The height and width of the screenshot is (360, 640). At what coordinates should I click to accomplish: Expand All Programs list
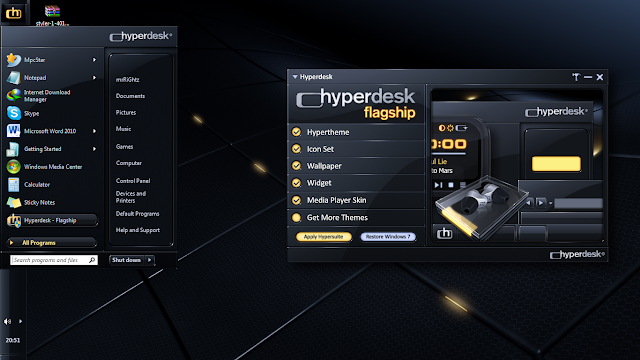[x=52, y=242]
